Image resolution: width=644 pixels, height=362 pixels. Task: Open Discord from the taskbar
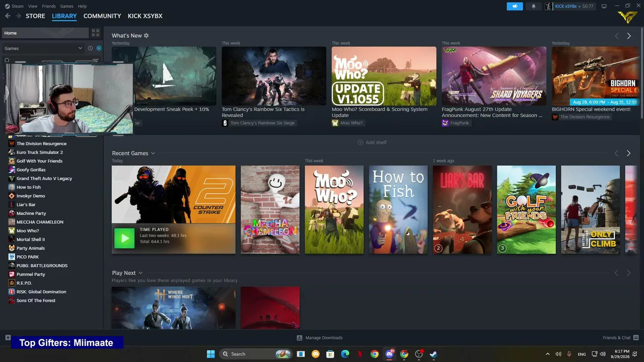[x=389, y=354]
